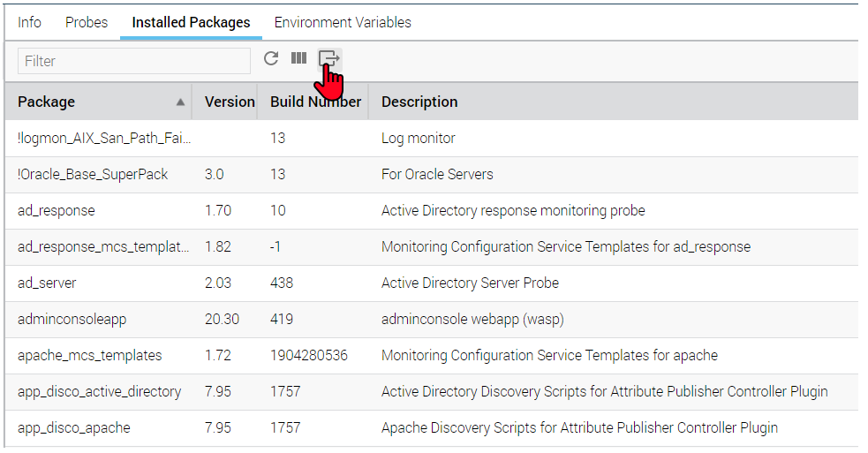This screenshot has width=868, height=453.
Task: Click the refresh packages icon
Action: tap(271, 58)
